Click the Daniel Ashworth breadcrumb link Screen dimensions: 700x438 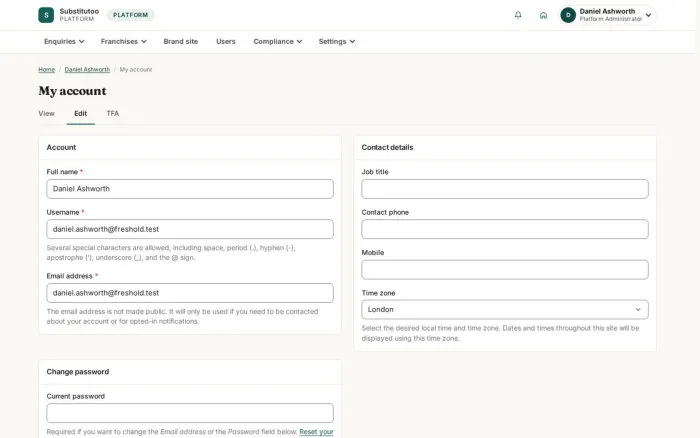pyautogui.click(x=87, y=70)
